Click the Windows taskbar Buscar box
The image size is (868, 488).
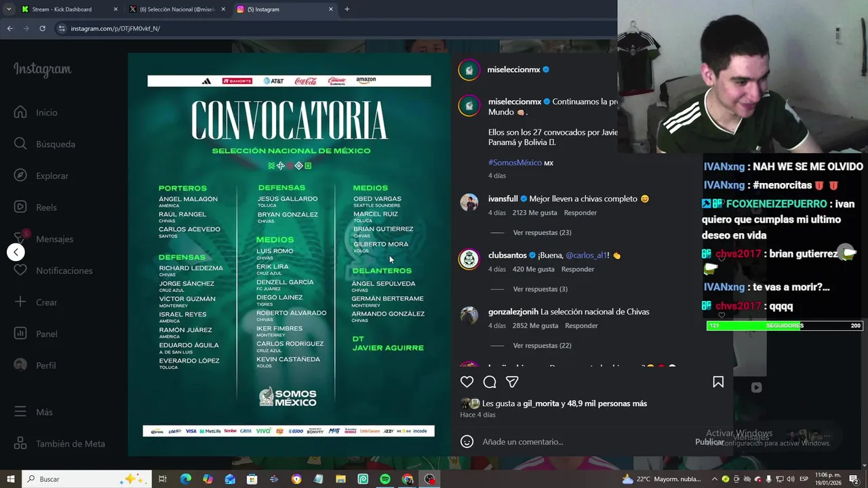click(x=87, y=479)
